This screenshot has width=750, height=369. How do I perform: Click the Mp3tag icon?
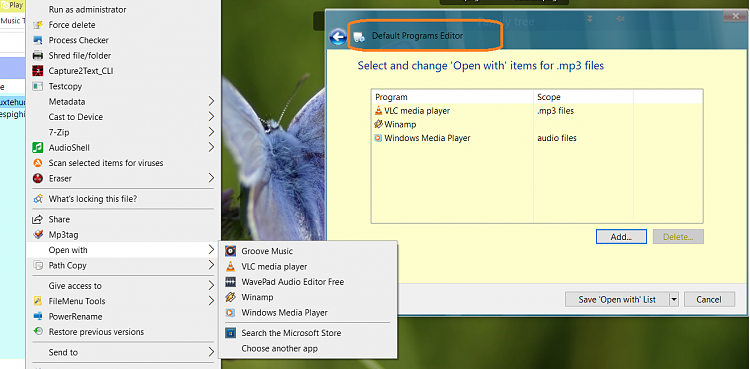(x=37, y=235)
